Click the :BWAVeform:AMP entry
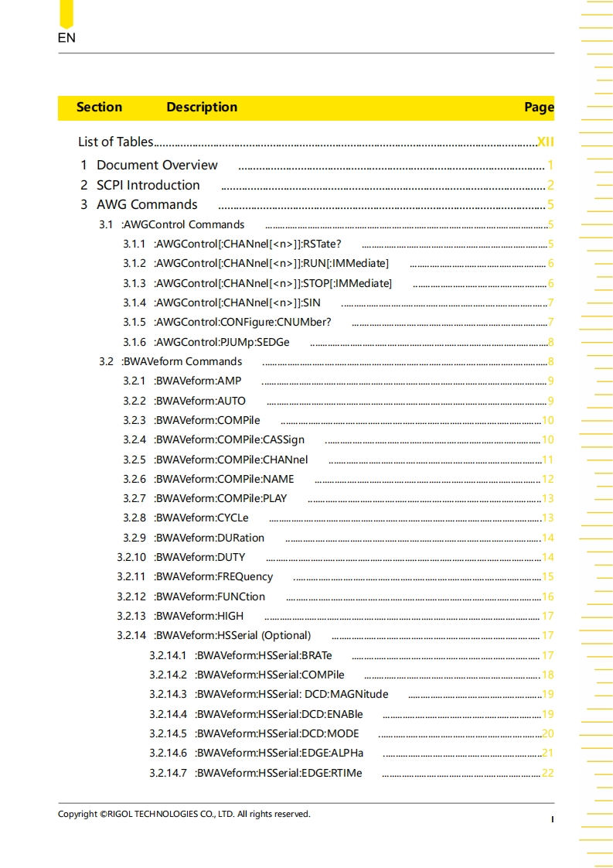The width and height of the screenshot is (613, 868). (x=197, y=381)
